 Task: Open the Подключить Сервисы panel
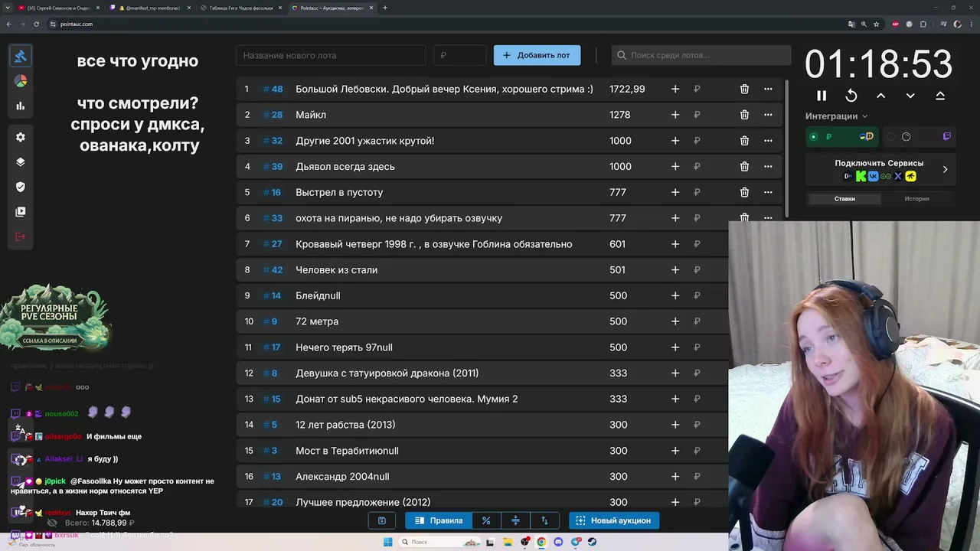tap(879, 170)
